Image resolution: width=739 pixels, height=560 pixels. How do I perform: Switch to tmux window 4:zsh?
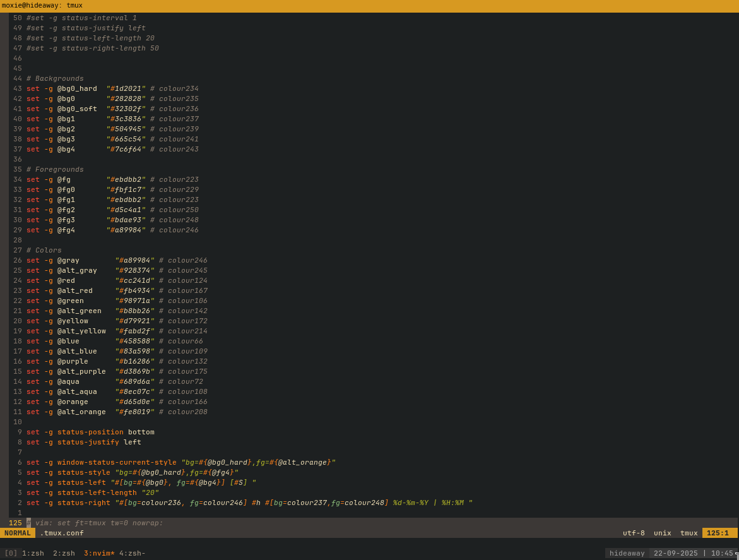coord(132,553)
